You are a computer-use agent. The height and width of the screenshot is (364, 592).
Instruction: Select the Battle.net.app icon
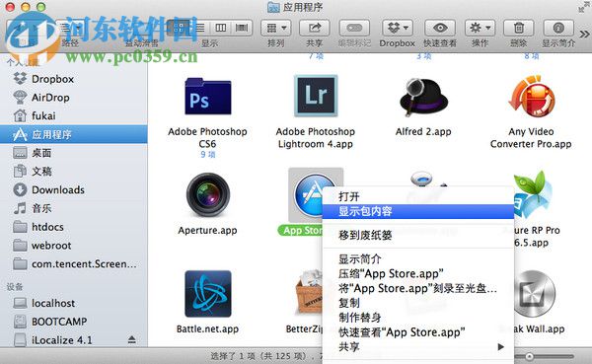click(207, 294)
